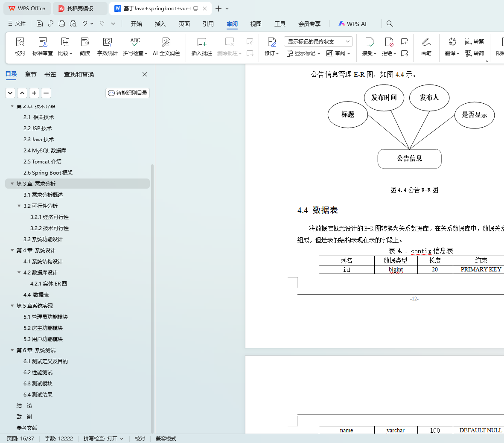Click the print icon in quick access toolbar

pyautogui.click(x=62, y=23)
